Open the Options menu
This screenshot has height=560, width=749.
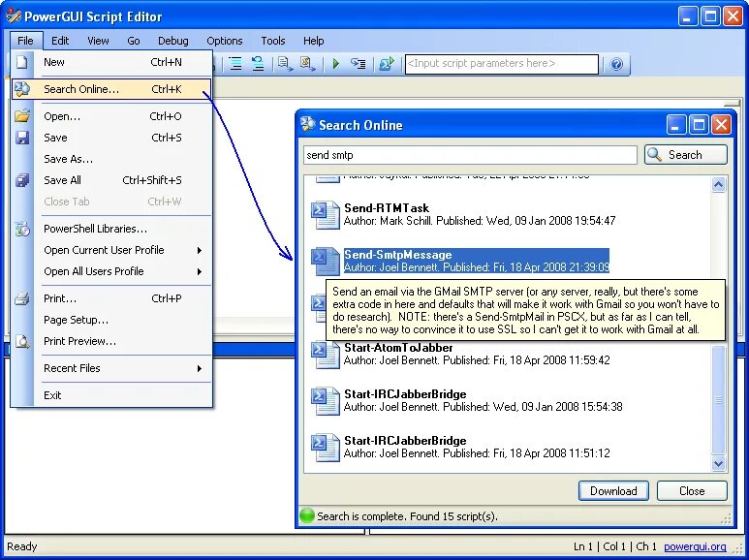click(x=225, y=41)
